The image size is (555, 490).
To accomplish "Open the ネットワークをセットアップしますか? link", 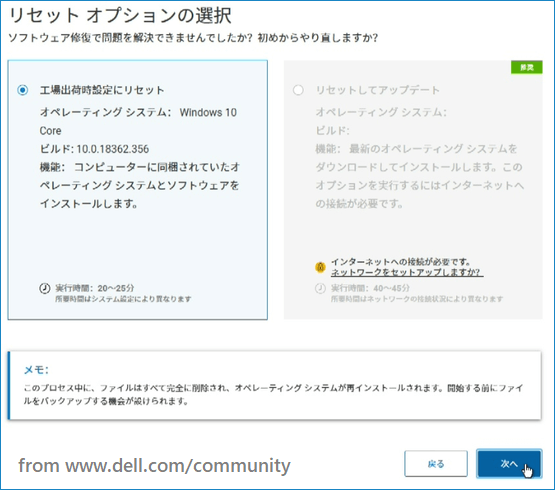I will tap(406, 272).
